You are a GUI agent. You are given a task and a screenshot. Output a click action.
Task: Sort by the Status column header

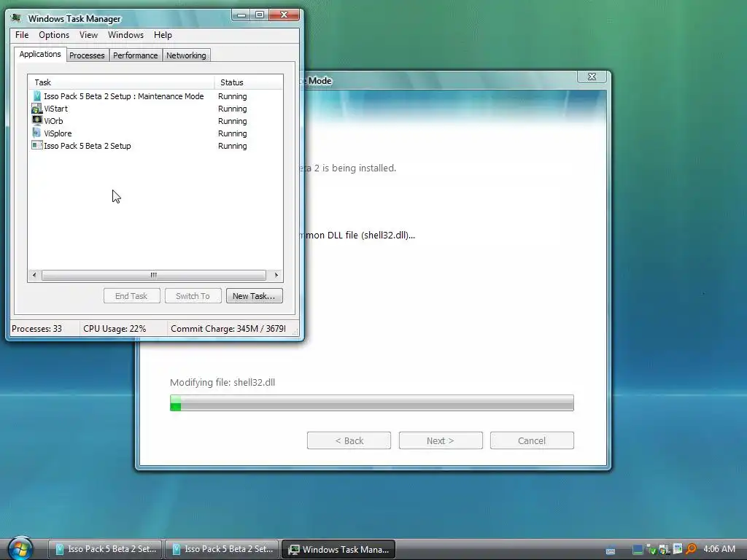(249, 82)
